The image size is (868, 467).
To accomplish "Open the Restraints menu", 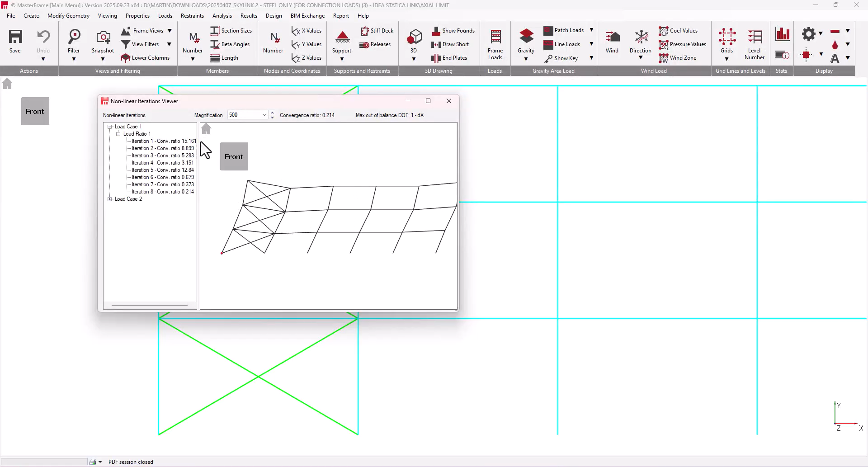I will (x=192, y=16).
